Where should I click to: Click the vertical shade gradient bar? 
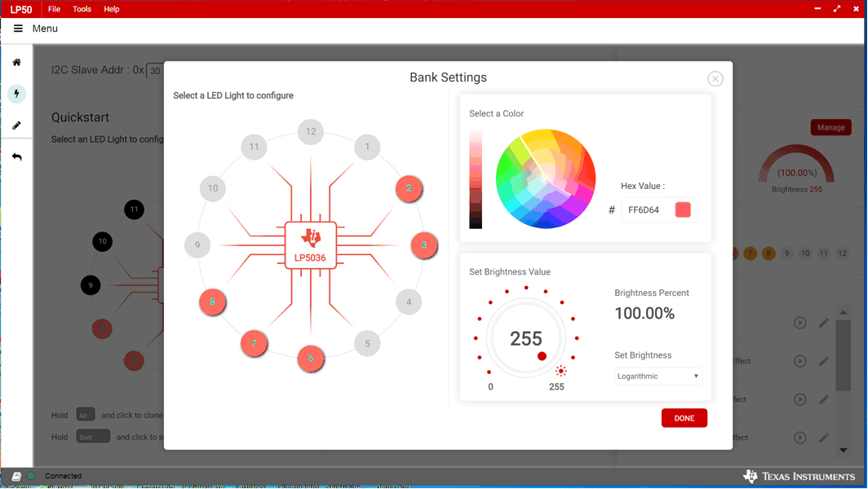(x=476, y=178)
